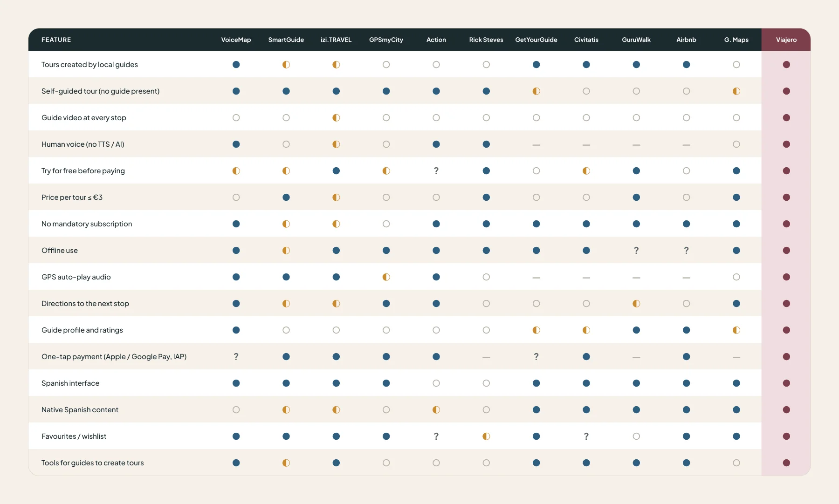Viewport: 839px width, 504px height.
Task: Click the 'Price per tour ≤ €3' label
Action: 72,198
